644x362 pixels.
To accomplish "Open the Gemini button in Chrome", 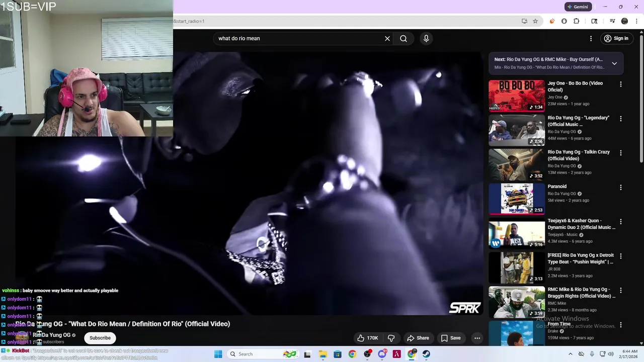I will pos(577,7).
